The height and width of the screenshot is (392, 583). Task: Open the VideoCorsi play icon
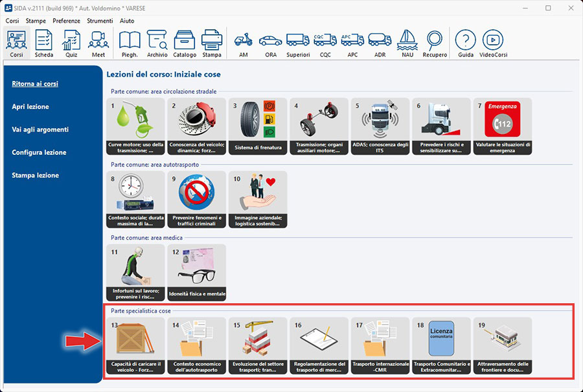[493, 43]
